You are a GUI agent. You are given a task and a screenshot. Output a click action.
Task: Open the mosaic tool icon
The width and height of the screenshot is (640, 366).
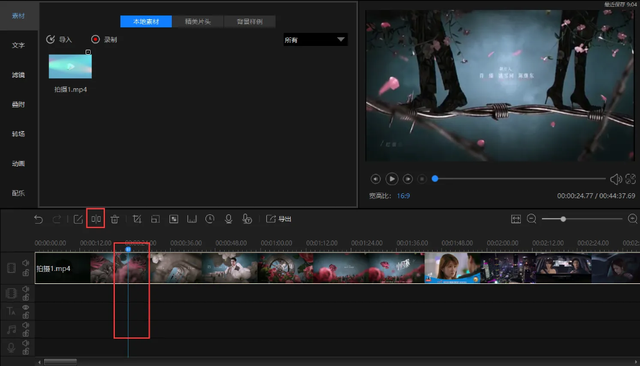coord(173,219)
